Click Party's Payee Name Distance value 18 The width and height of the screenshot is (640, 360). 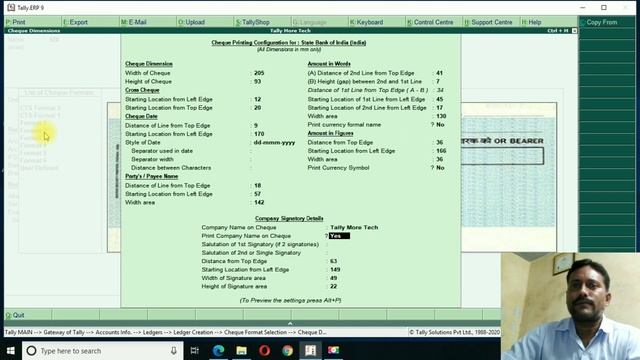257,185
